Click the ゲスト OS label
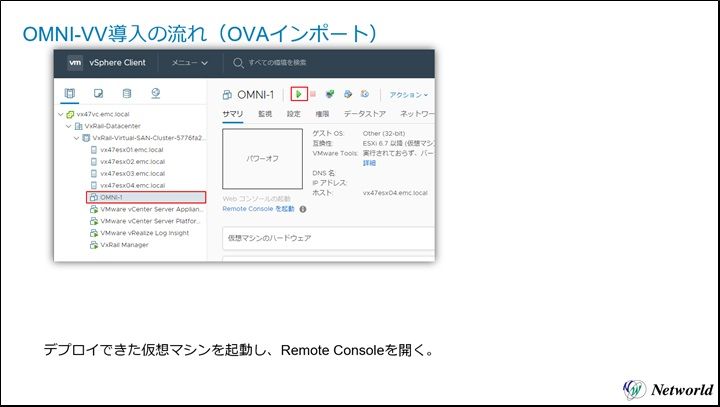The width and height of the screenshot is (720, 407). pyautogui.click(x=328, y=134)
